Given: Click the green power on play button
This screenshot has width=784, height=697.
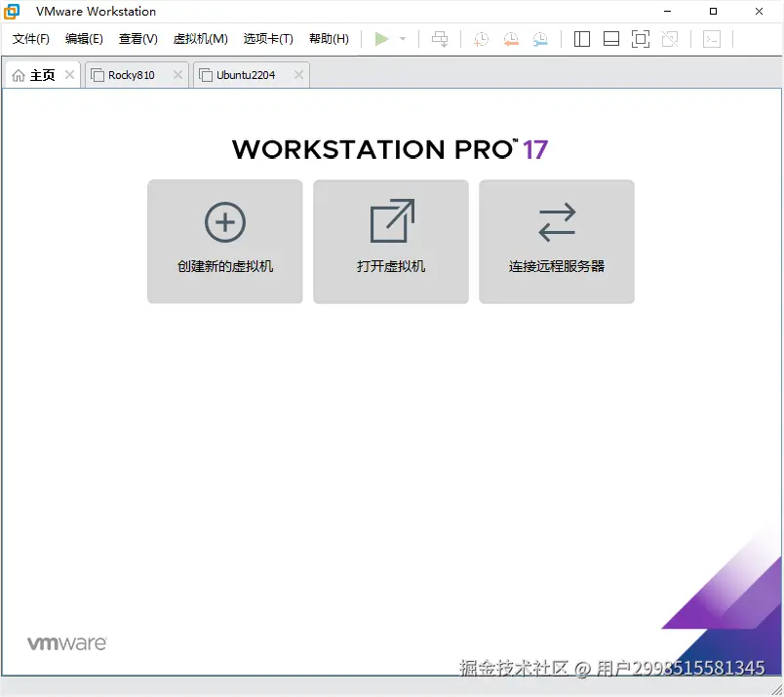Looking at the screenshot, I should 381,39.
